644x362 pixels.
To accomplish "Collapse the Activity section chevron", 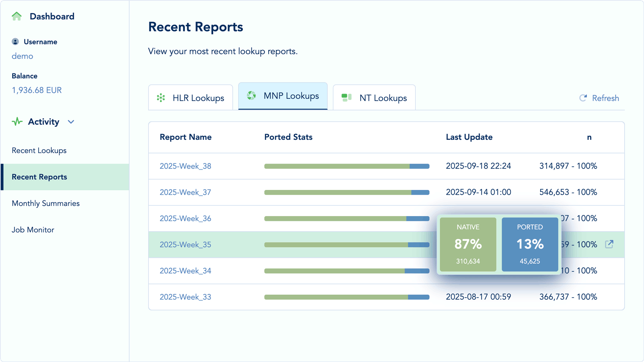I will (71, 122).
